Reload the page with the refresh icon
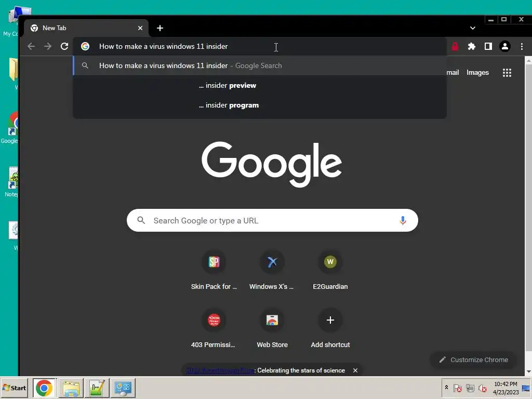 (64, 46)
